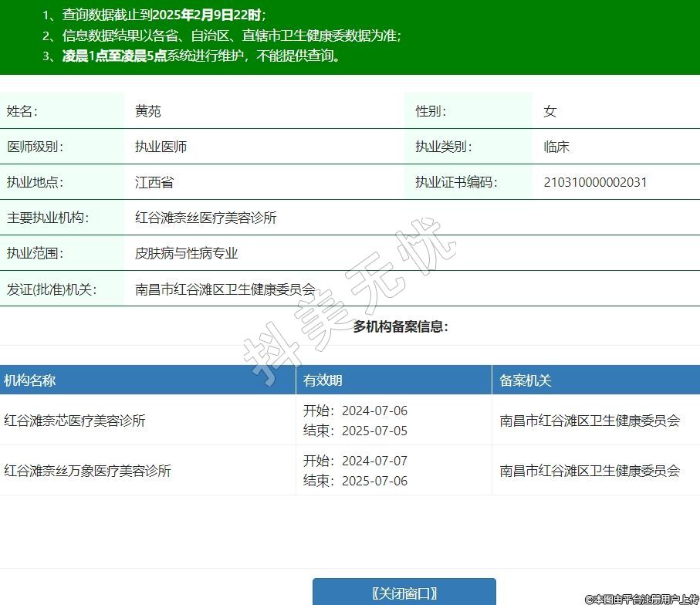This screenshot has height=605, width=700.
Task: Click the end date 2025-07-05
Action: (x=374, y=431)
